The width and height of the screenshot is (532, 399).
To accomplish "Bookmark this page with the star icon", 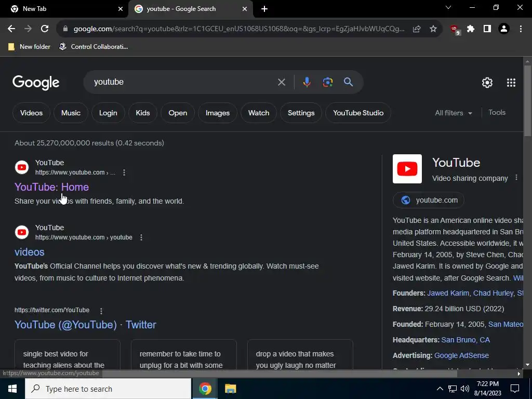I will coord(433,29).
